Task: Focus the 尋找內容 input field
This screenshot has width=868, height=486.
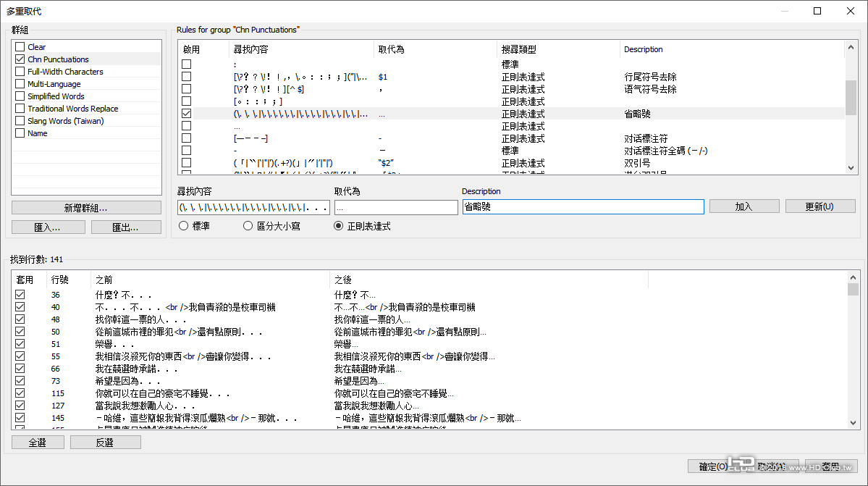Action: [253, 208]
